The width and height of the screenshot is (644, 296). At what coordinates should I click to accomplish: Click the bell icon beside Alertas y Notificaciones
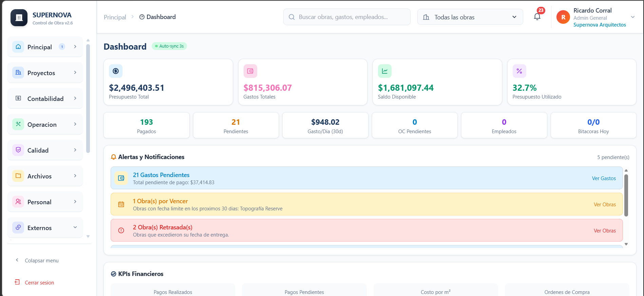[114, 157]
